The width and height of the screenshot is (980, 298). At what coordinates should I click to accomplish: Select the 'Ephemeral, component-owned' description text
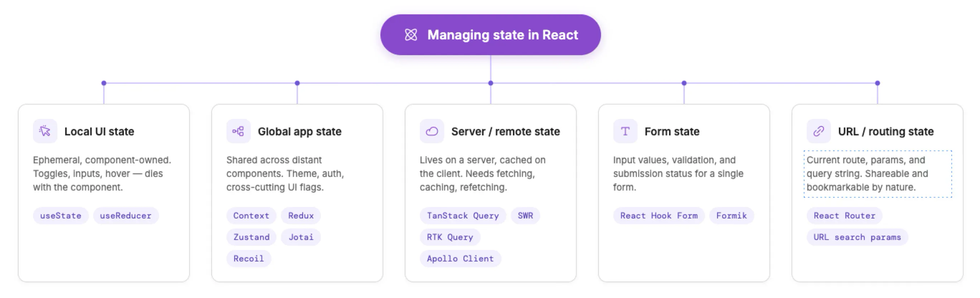pyautogui.click(x=102, y=174)
